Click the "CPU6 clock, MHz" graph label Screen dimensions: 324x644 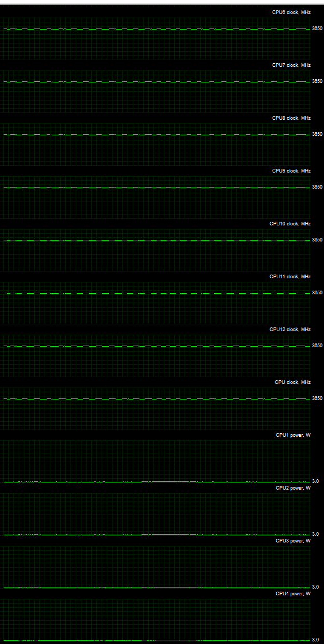coord(291,12)
